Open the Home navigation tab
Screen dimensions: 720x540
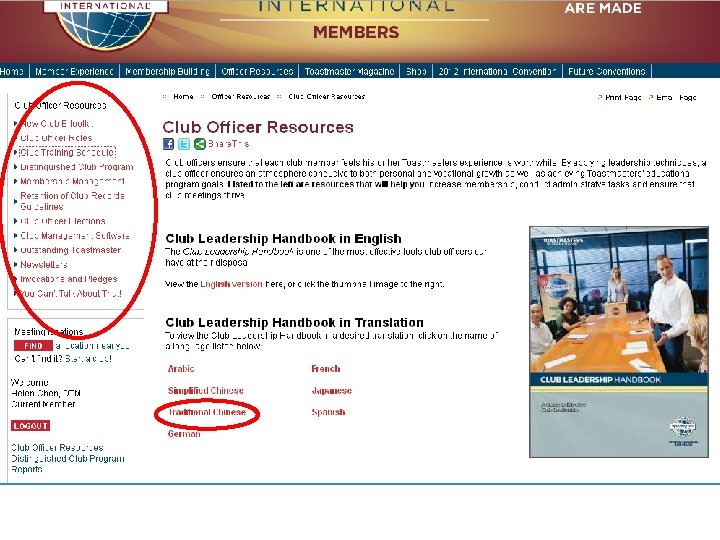pyautogui.click(x=12, y=72)
